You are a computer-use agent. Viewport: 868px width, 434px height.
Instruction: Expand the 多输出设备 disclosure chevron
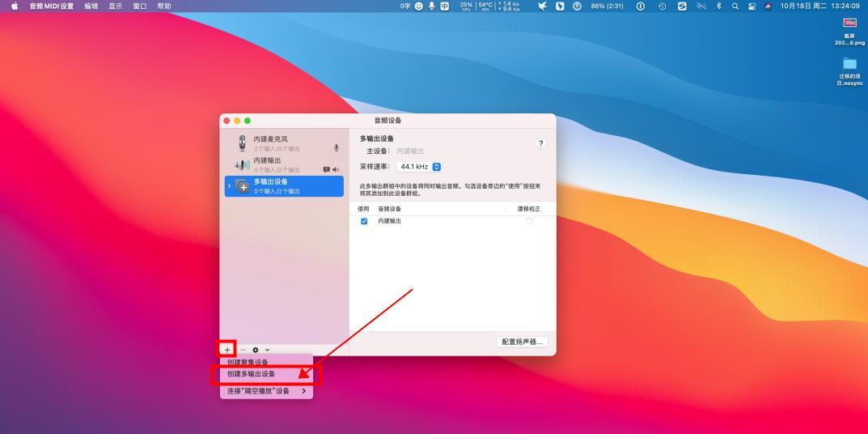(229, 186)
